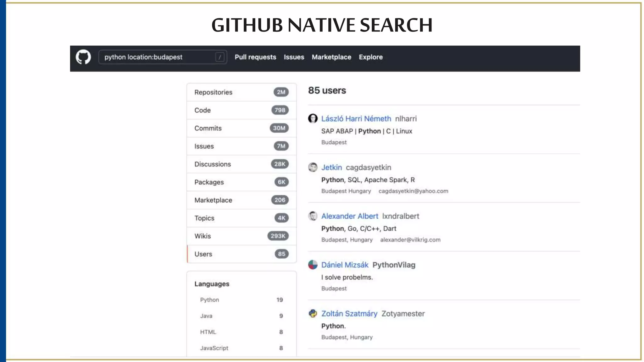Screen dimensions: 644x362
Task: Click the username cagdasyetkin
Action: [x=369, y=167]
